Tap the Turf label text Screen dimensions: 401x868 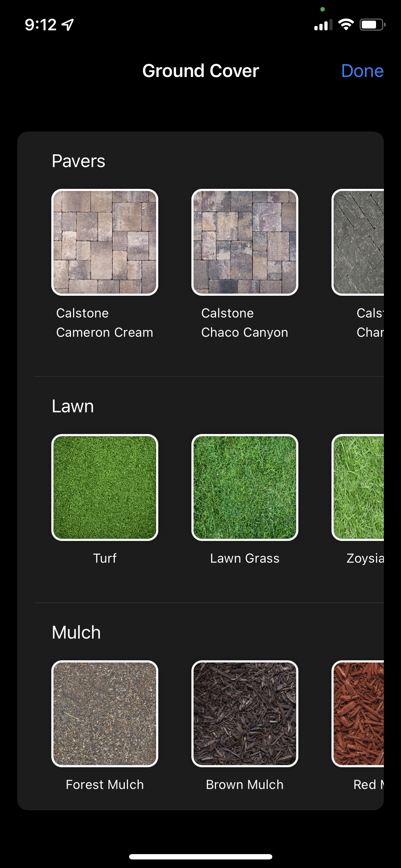pos(105,558)
